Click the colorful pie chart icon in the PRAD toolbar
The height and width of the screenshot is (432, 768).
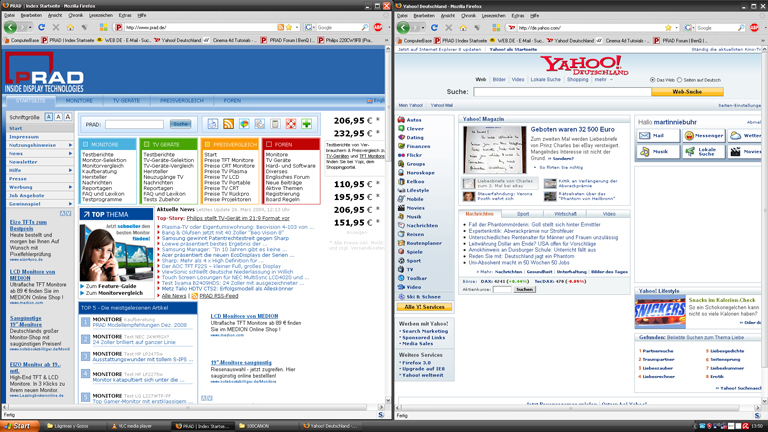pos(244,124)
